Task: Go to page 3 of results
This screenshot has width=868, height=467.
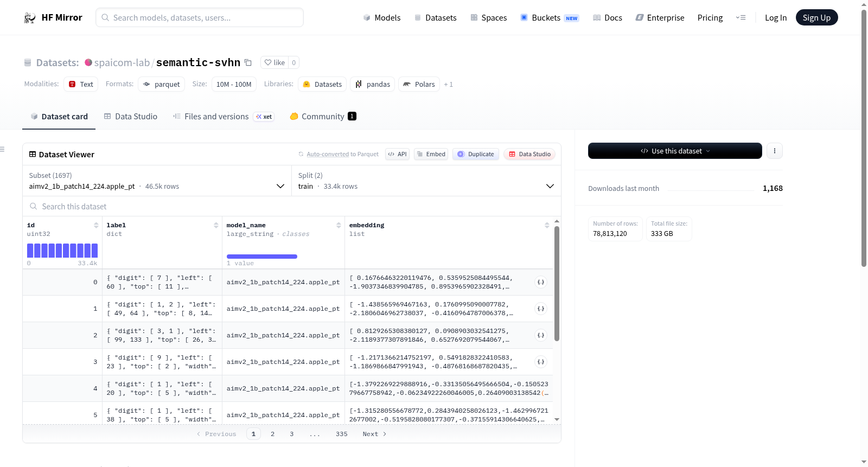Action: [292, 434]
